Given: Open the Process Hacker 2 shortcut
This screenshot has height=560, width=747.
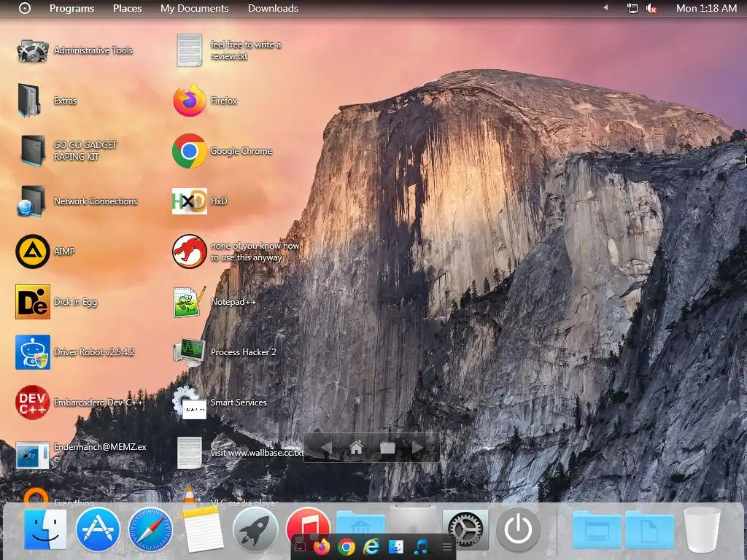Looking at the screenshot, I should tap(190, 352).
